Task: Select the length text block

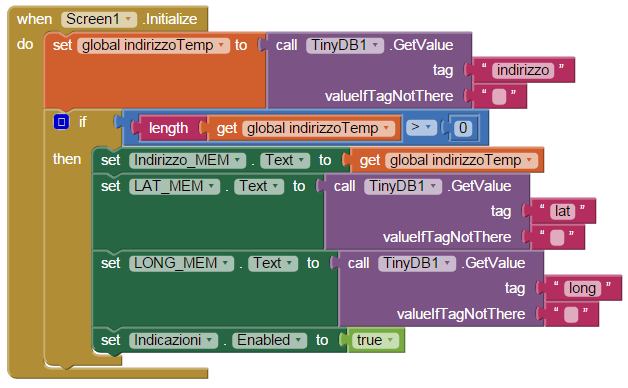Action: click(x=168, y=128)
